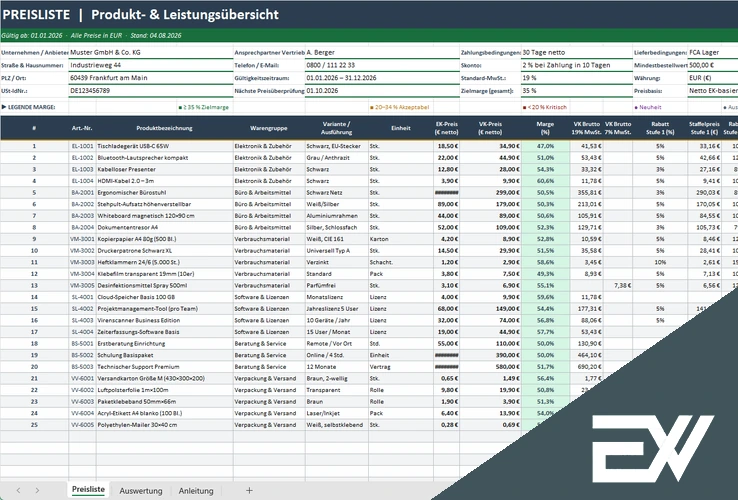Select the Produktbezeichnung column header

coord(164,128)
